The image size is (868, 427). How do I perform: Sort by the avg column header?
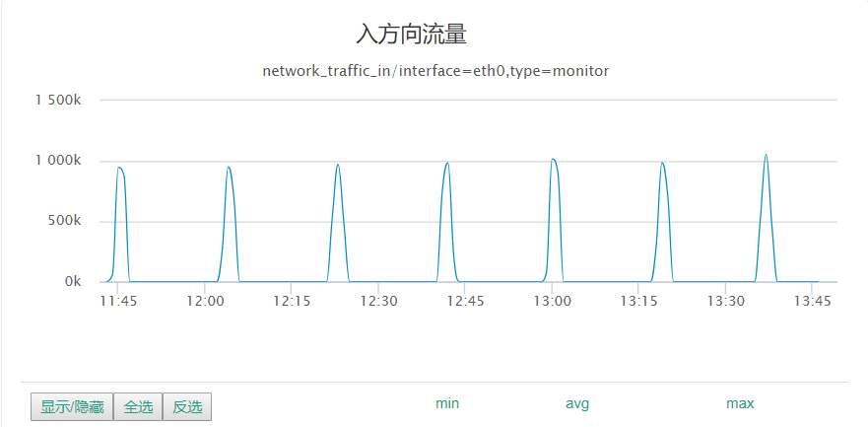[577, 403]
